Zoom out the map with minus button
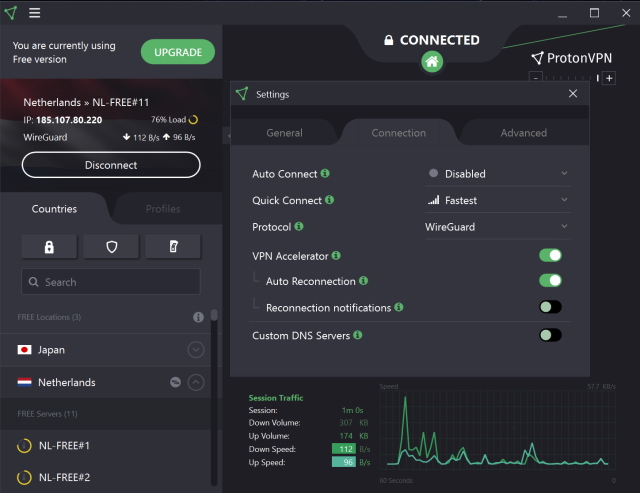 coord(536,78)
